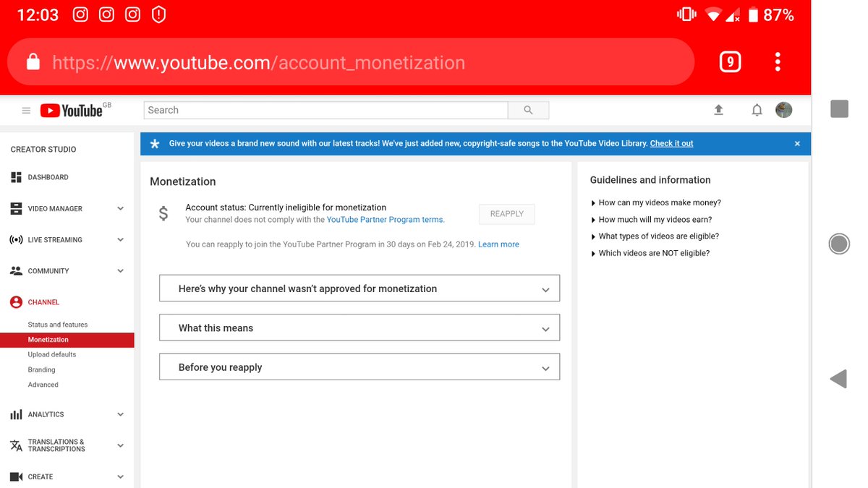Tap Android recent apps square
The width and height of the screenshot is (868, 488).
click(839, 109)
